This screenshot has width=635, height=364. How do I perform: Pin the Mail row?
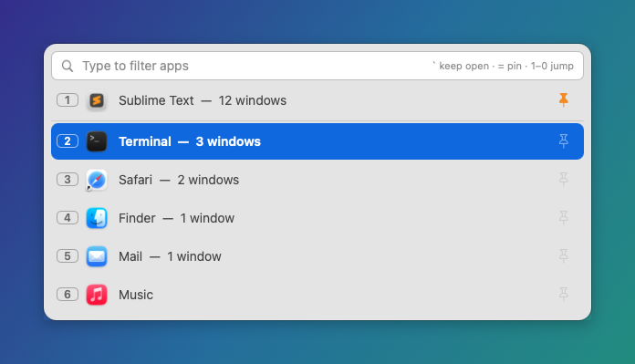tap(563, 255)
